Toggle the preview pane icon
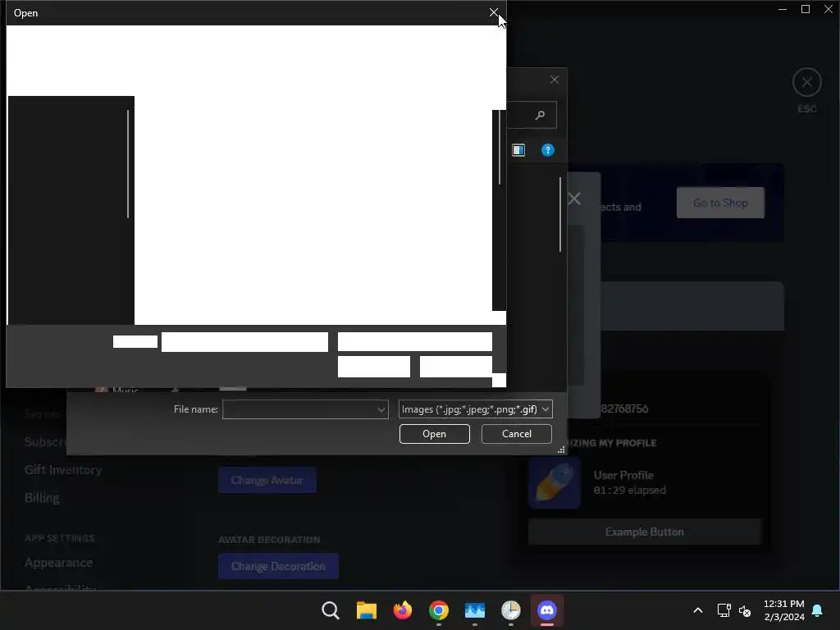 pyautogui.click(x=518, y=150)
